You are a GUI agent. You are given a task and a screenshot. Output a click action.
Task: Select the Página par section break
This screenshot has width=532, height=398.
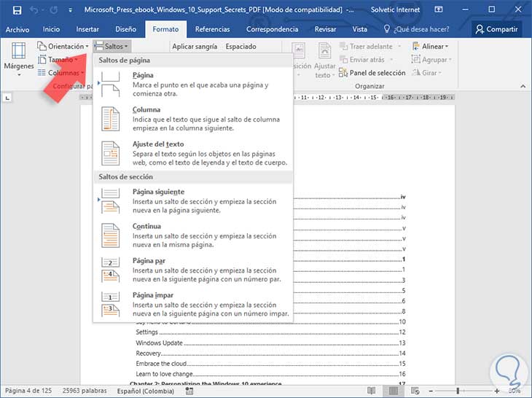[x=192, y=270]
